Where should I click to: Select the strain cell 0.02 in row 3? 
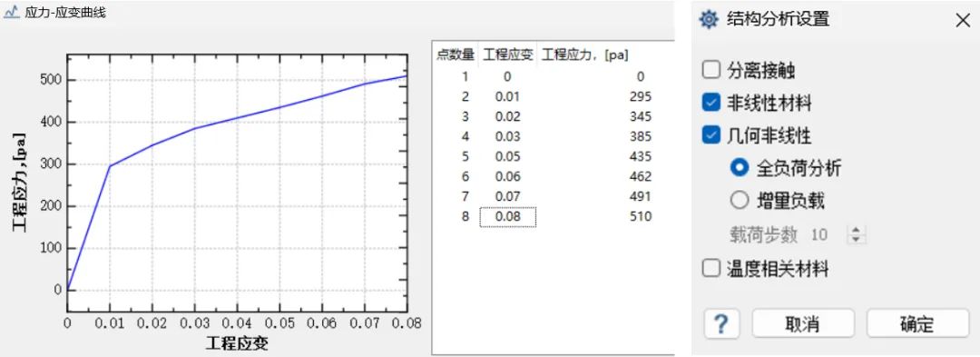click(507, 116)
